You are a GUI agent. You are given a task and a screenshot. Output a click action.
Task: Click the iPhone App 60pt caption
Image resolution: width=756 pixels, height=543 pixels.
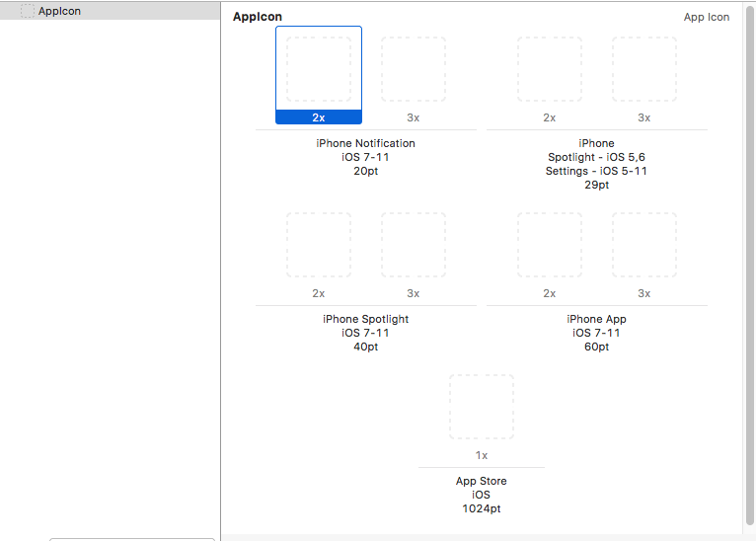click(x=596, y=333)
